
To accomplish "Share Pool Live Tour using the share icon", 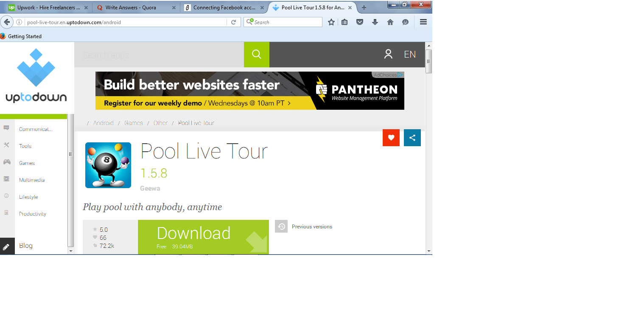I will [412, 138].
